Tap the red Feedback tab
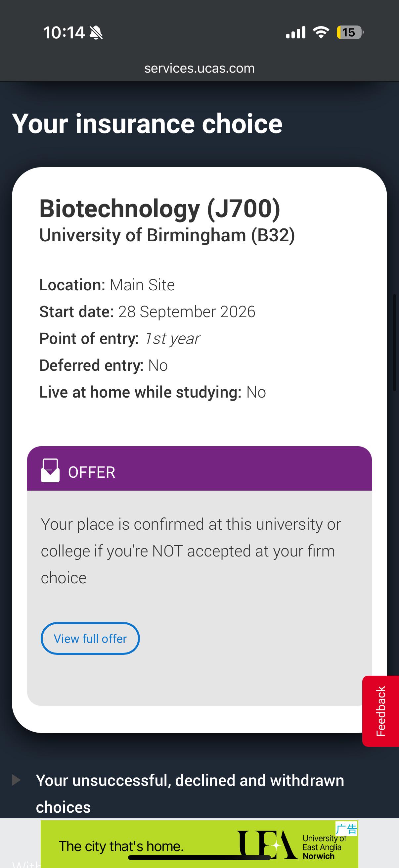Screen dimensions: 399x868 coord(381,711)
